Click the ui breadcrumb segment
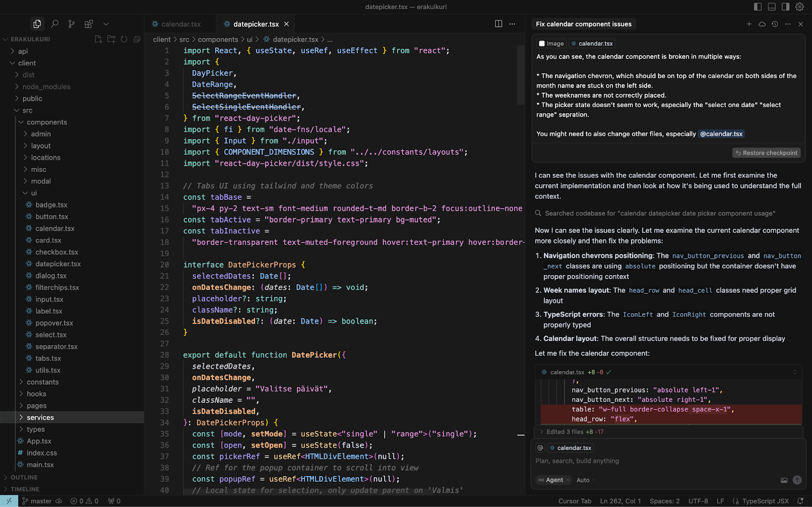The width and height of the screenshot is (812, 507). [x=250, y=40]
